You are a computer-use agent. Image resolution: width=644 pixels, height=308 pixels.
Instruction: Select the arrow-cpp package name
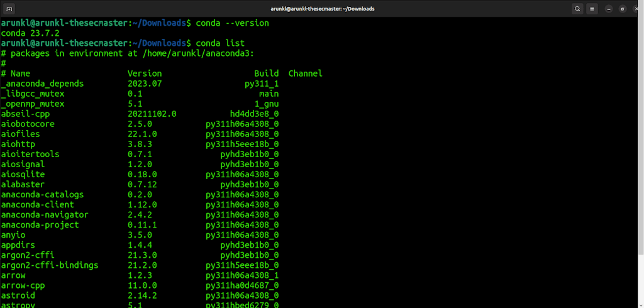pos(23,285)
